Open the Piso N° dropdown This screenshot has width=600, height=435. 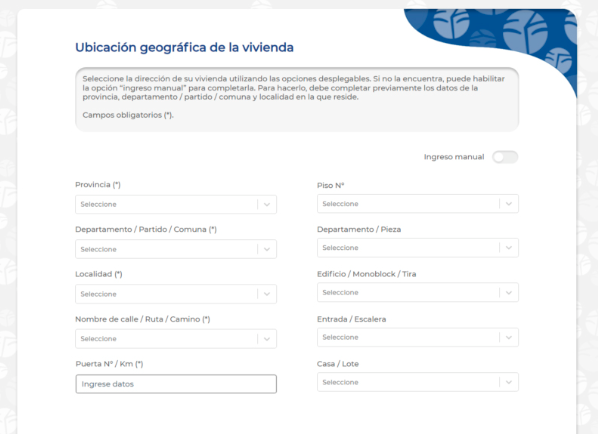pyautogui.click(x=417, y=204)
